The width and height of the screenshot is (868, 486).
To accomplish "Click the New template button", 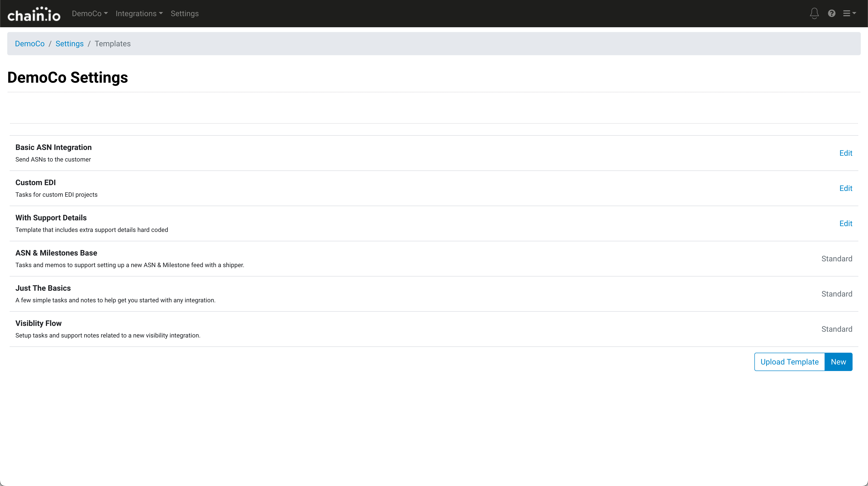I will coord(838,362).
